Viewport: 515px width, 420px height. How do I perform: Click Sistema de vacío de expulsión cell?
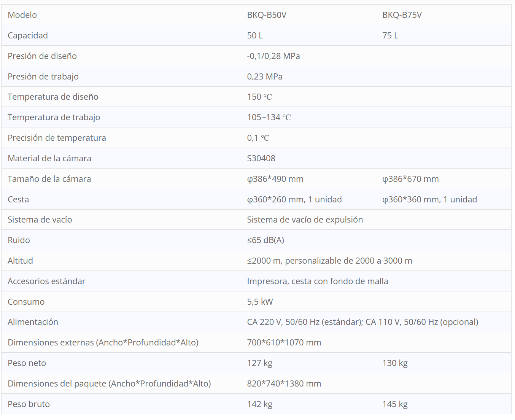click(305, 220)
